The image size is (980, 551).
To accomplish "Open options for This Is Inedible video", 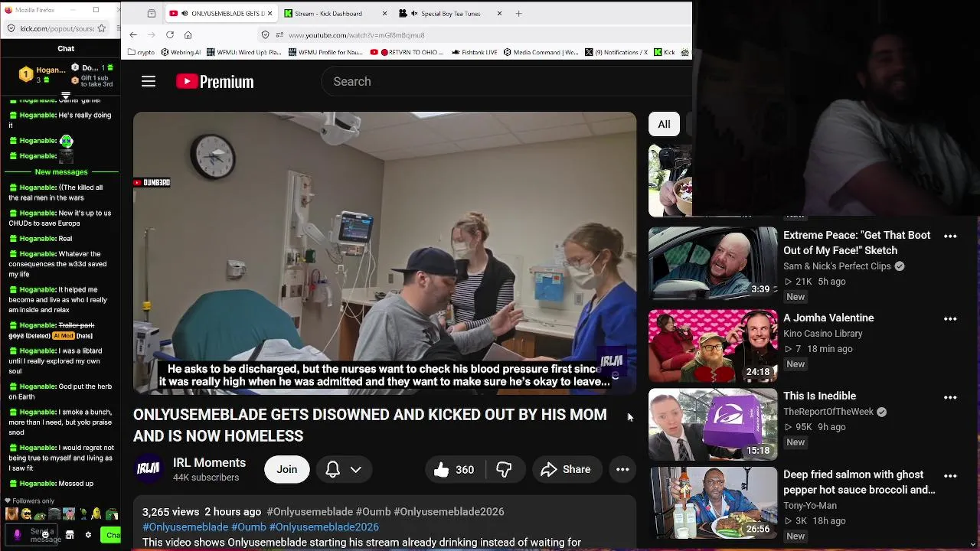I will pos(950,397).
